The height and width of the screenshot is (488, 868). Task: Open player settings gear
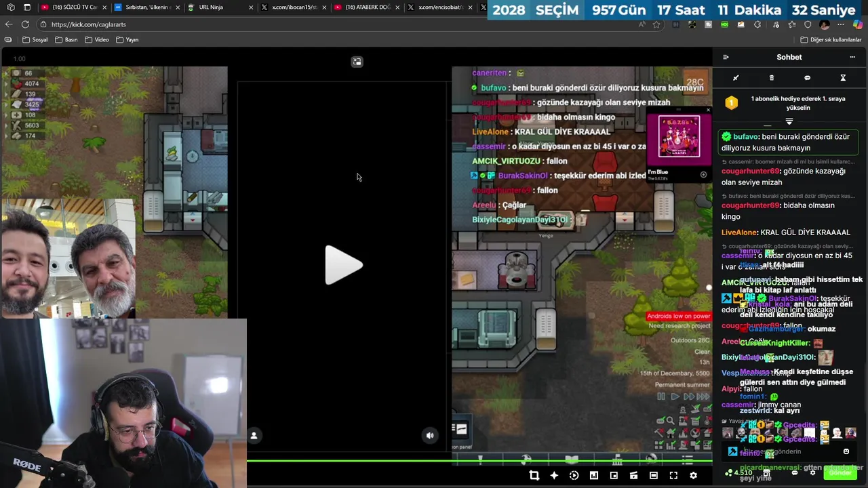(693, 476)
